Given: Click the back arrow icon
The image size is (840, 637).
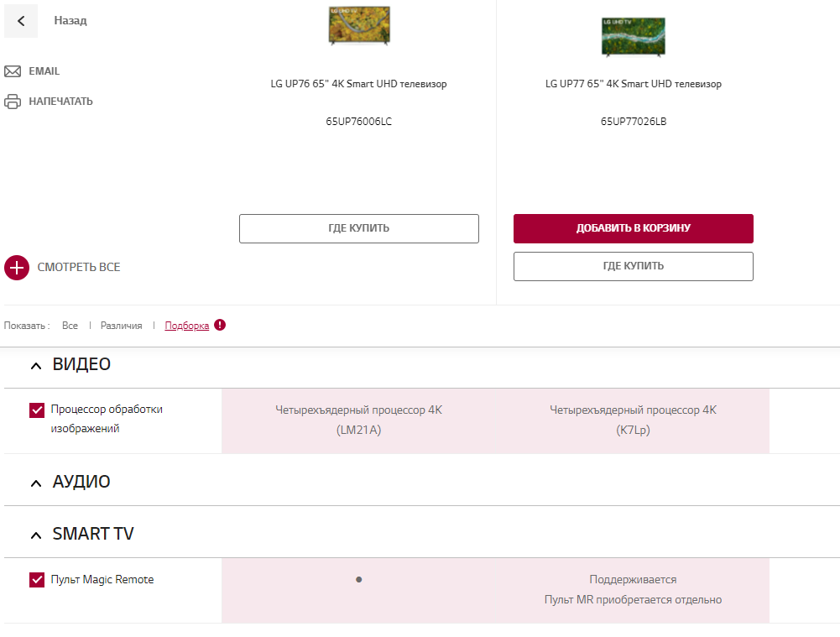Looking at the screenshot, I should [21, 21].
